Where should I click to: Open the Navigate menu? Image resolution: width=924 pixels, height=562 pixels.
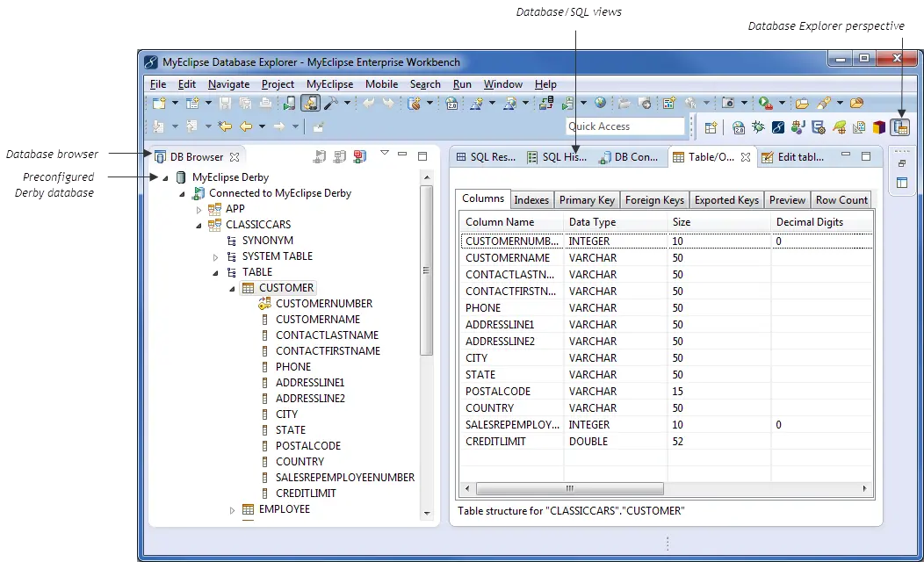pos(228,84)
